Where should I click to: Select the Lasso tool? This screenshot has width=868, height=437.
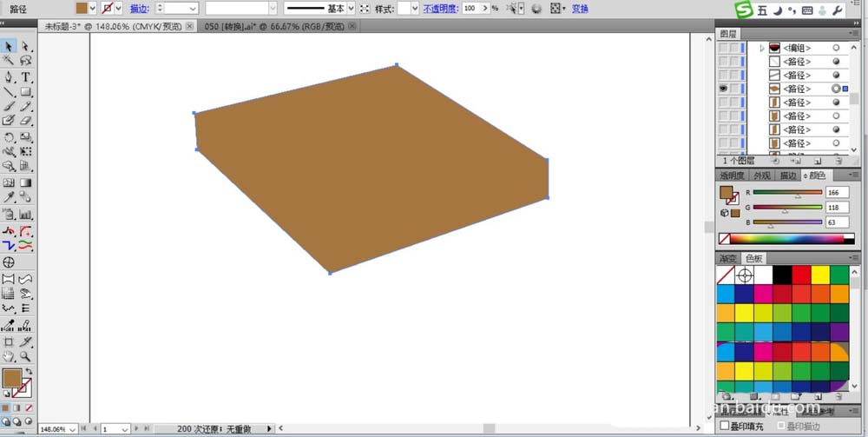pyautogui.click(x=25, y=60)
